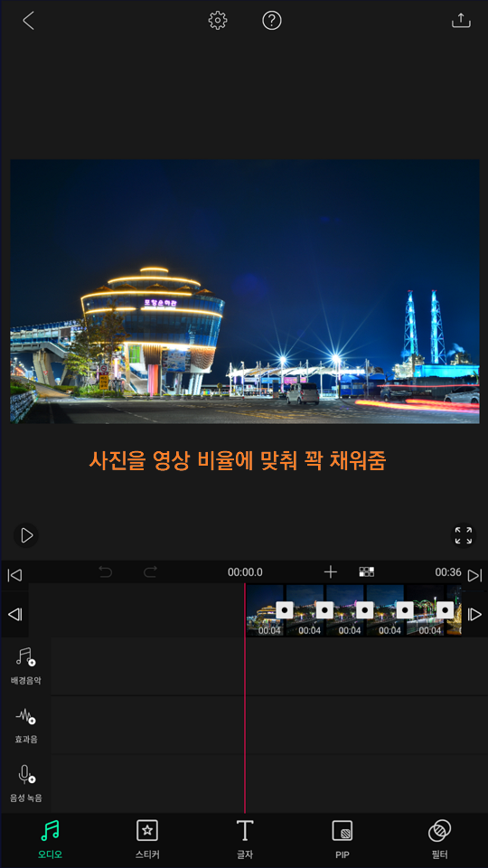Viewport: 488px width, 868px height.
Task: Go back using the top-left arrow
Action: [28, 21]
